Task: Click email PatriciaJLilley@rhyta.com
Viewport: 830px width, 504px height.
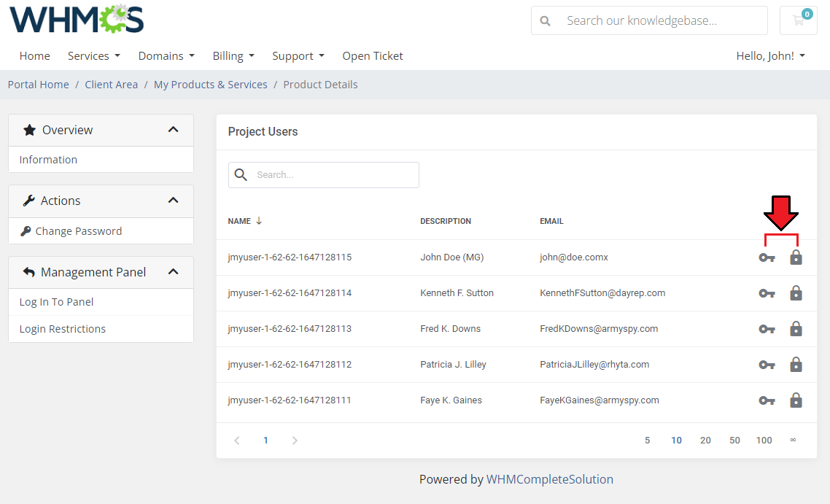Action: 594,364
